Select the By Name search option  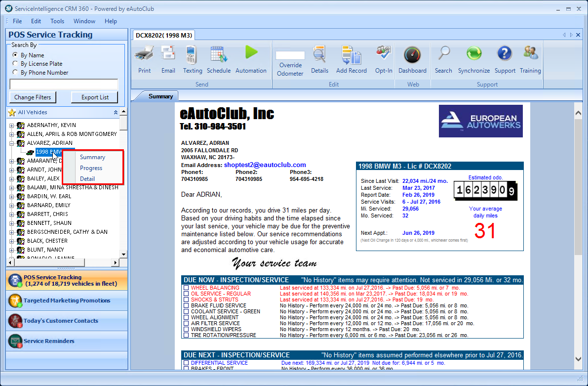click(15, 55)
